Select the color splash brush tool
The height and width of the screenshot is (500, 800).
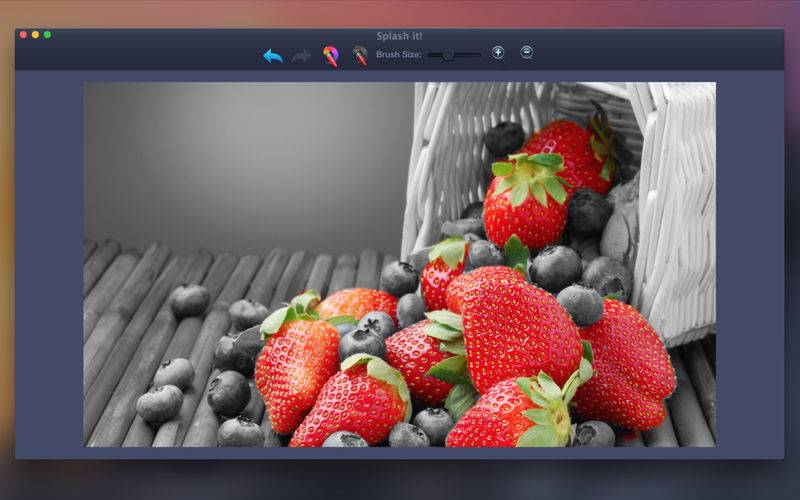click(330, 56)
